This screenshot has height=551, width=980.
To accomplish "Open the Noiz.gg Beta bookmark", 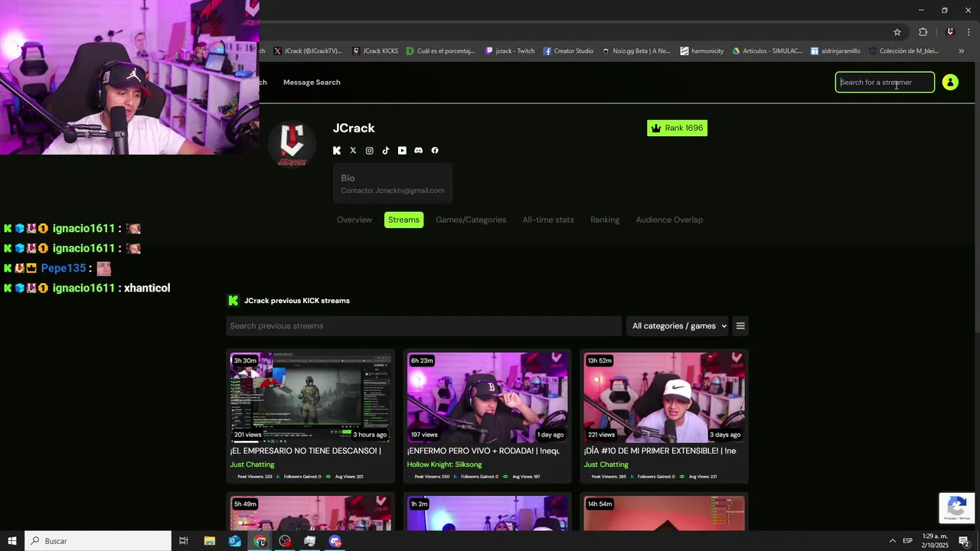I will [635, 51].
